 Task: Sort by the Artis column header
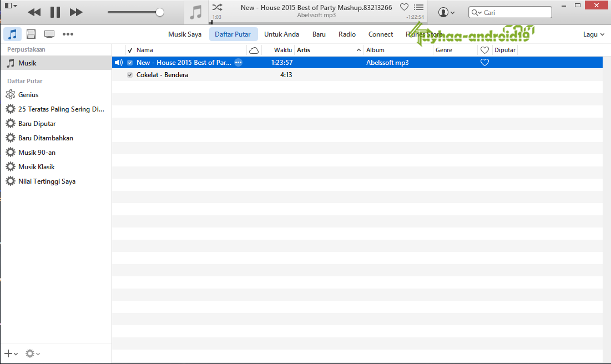[x=304, y=50]
